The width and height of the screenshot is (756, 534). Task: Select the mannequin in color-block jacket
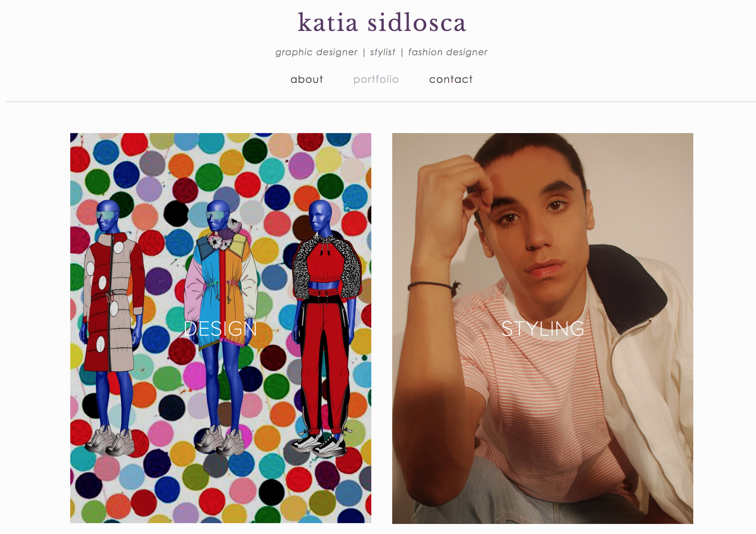pos(220,326)
